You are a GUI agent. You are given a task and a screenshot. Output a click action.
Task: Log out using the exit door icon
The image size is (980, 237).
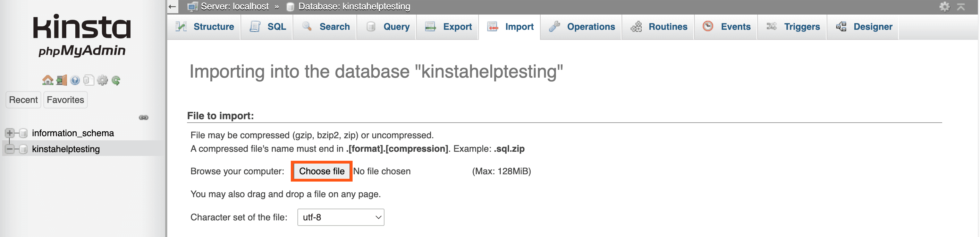pos(61,80)
